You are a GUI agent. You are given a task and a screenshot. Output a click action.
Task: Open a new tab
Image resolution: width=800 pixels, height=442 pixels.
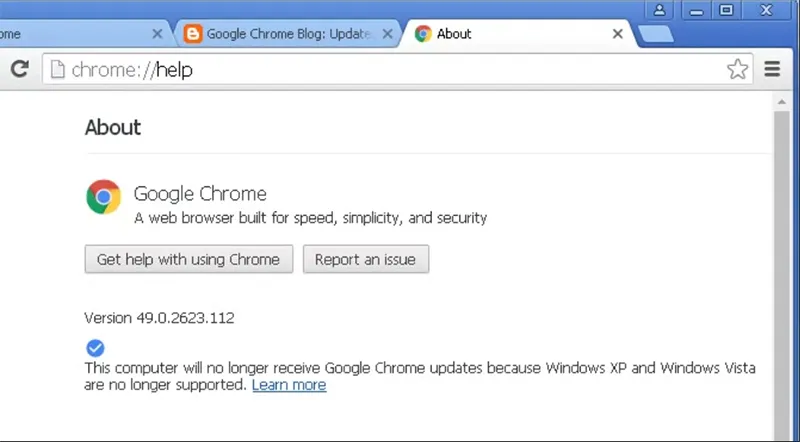pyautogui.click(x=655, y=34)
